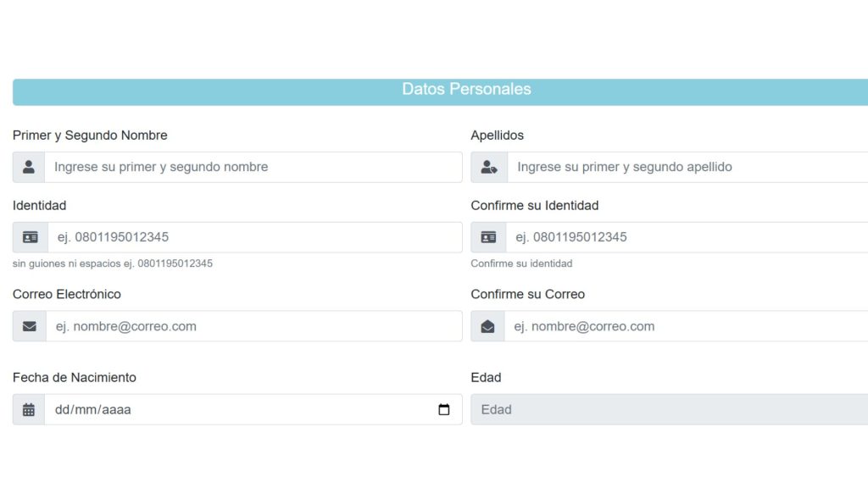868x488 pixels.
Task: Select the Correo Electrónico input field
Action: (254, 326)
